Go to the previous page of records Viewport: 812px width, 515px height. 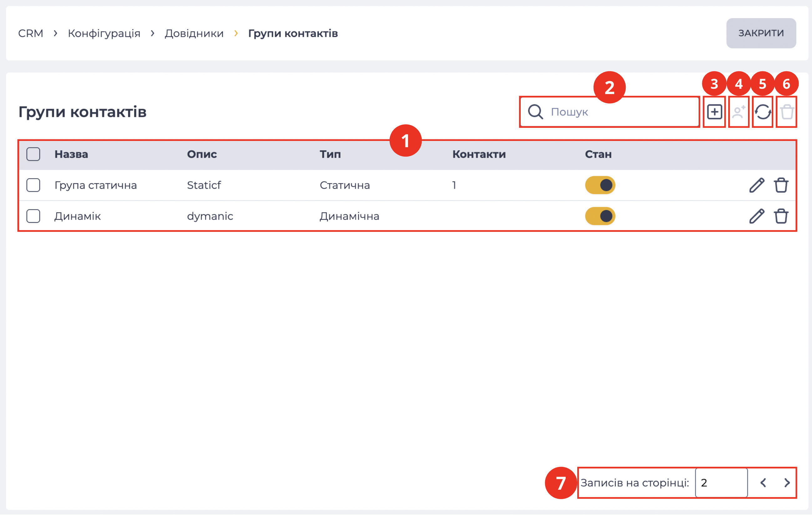pyautogui.click(x=763, y=482)
